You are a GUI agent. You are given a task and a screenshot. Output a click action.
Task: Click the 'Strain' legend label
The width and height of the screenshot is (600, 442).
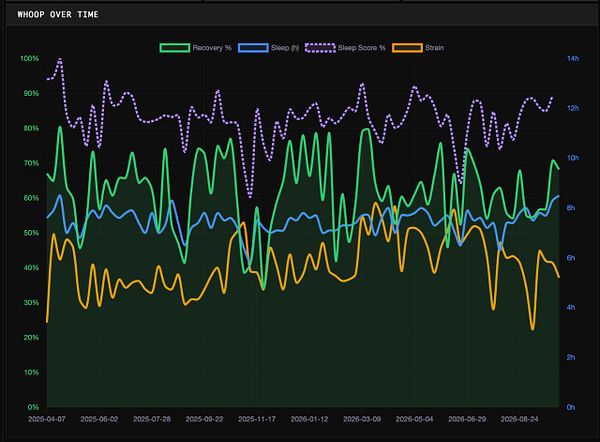(x=434, y=48)
